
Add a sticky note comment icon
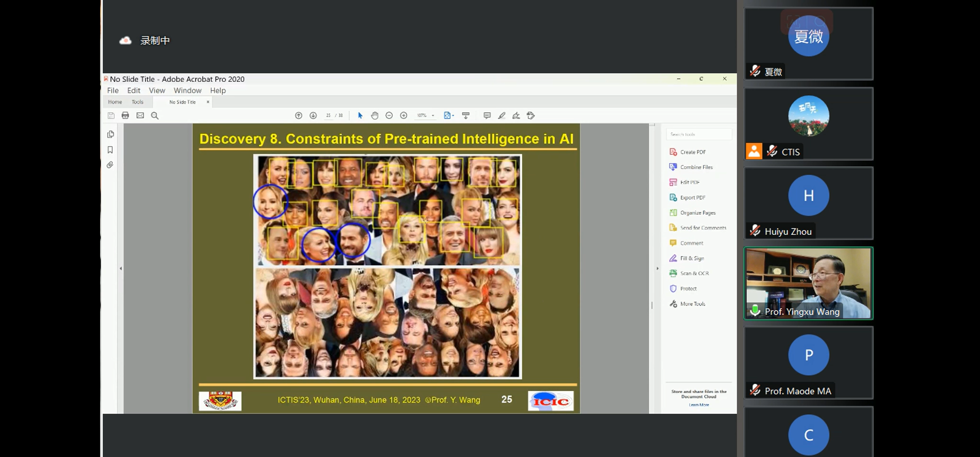[487, 116]
